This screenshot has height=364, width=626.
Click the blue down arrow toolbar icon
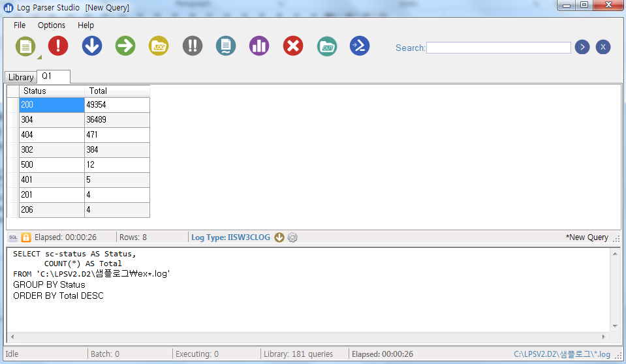[x=92, y=46]
